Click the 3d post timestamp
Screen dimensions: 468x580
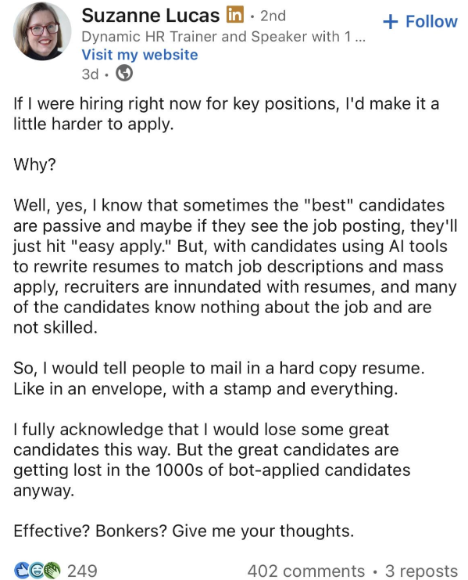[x=90, y=74]
